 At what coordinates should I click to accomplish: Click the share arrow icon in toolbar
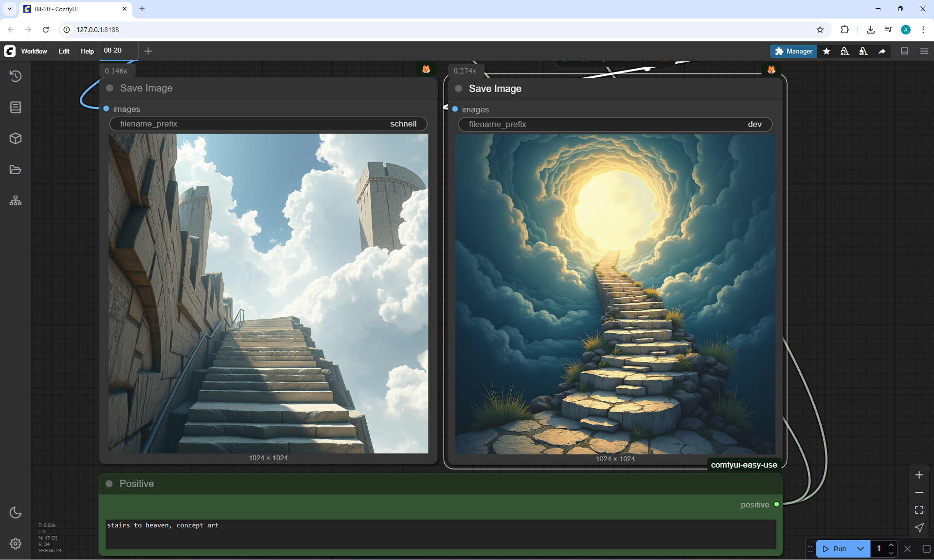[x=882, y=51]
